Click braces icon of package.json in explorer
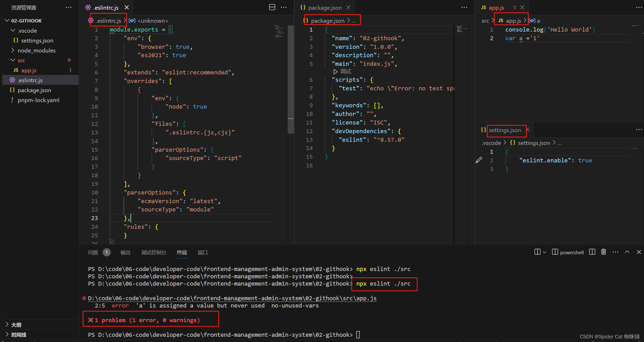The image size is (644, 342). 12,90
